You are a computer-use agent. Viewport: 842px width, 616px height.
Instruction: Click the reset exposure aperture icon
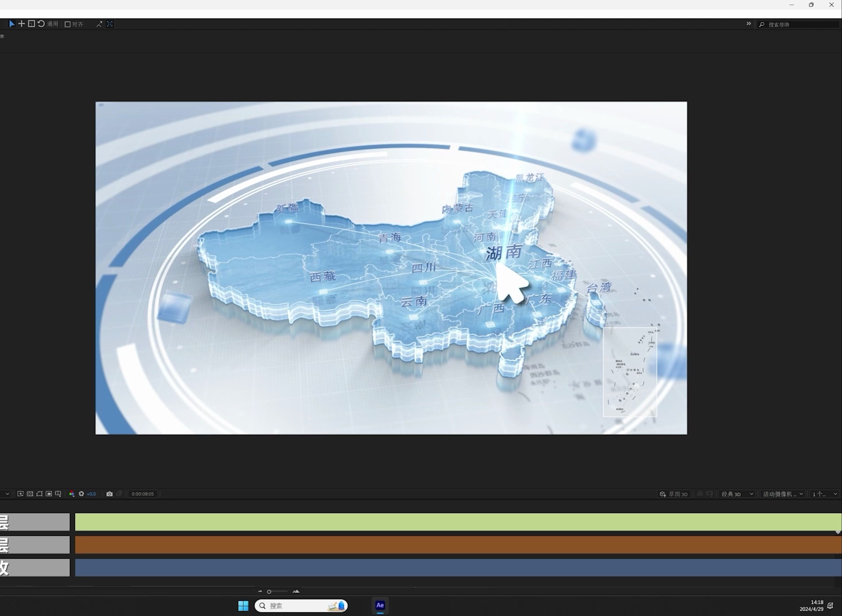[81, 494]
